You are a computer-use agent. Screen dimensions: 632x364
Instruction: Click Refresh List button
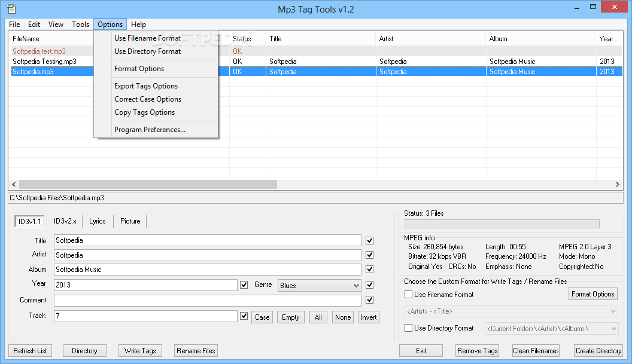31,351
